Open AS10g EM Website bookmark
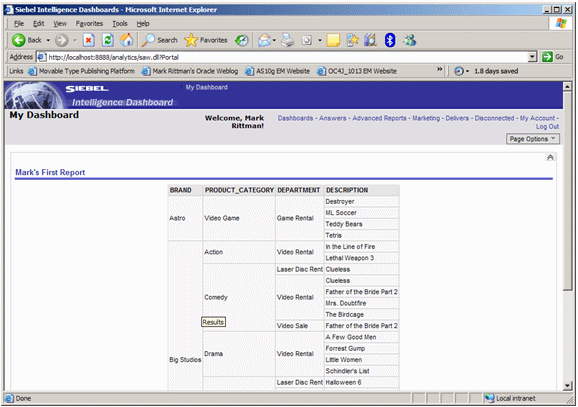 pyautogui.click(x=278, y=71)
